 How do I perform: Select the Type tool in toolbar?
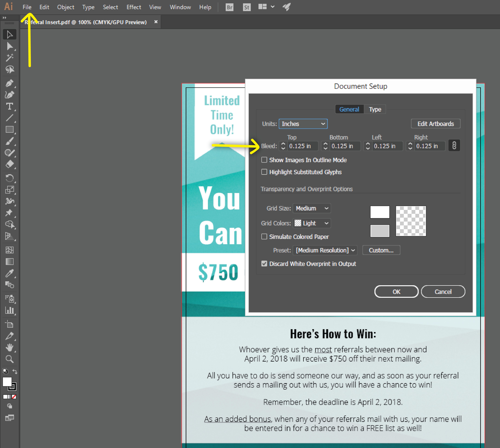click(x=9, y=107)
